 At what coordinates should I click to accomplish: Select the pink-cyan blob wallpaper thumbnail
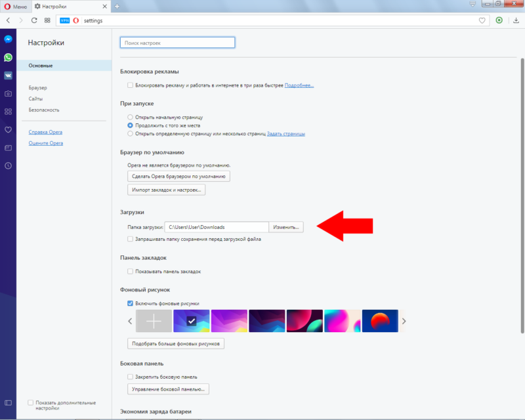point(343,321)
